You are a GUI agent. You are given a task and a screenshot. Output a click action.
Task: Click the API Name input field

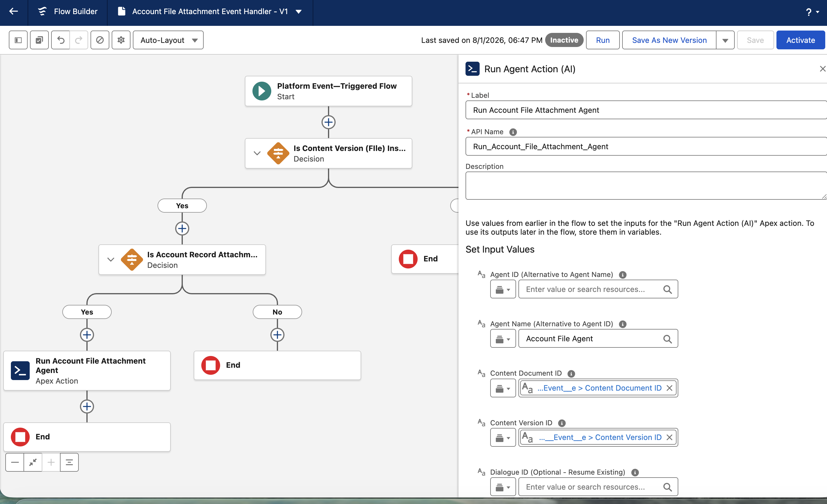tap(646, 147)
